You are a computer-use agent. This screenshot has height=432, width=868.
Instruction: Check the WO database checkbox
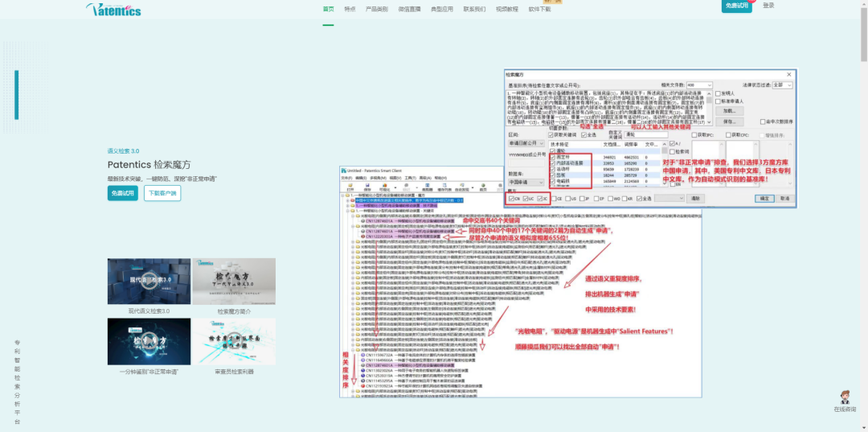click(x=611, y=198)
